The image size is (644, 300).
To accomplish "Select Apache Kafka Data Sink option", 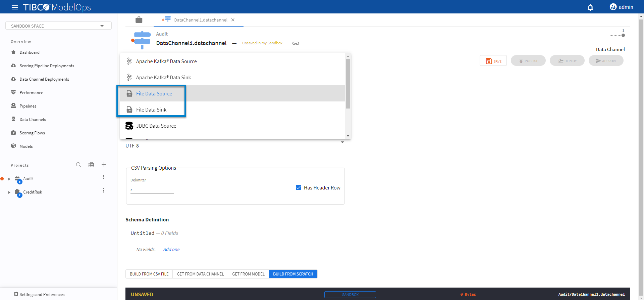I will (x=232, y=77).
